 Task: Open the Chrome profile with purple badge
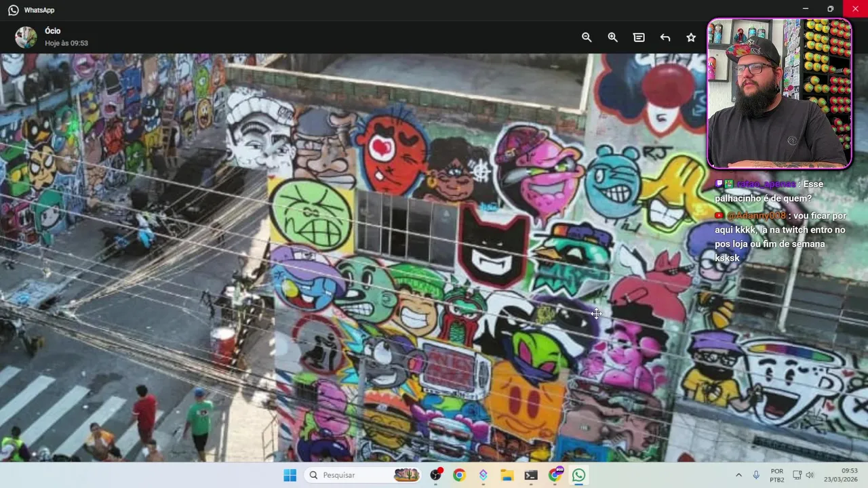click(x=555, y=474)
